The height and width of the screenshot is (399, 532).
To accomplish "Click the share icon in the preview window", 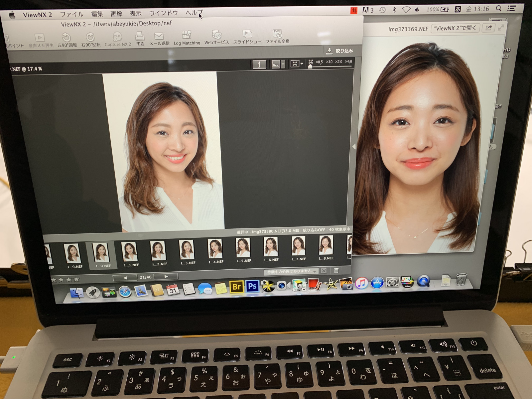I will [488, 28].
